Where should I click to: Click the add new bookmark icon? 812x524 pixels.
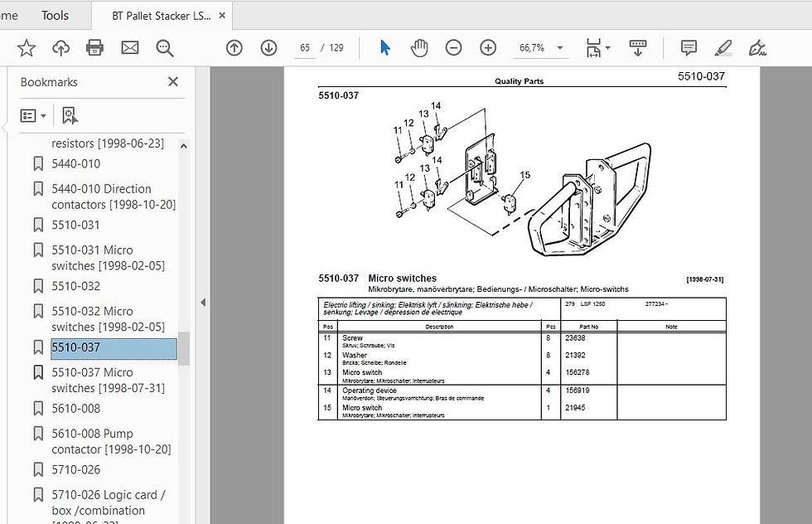70,115
